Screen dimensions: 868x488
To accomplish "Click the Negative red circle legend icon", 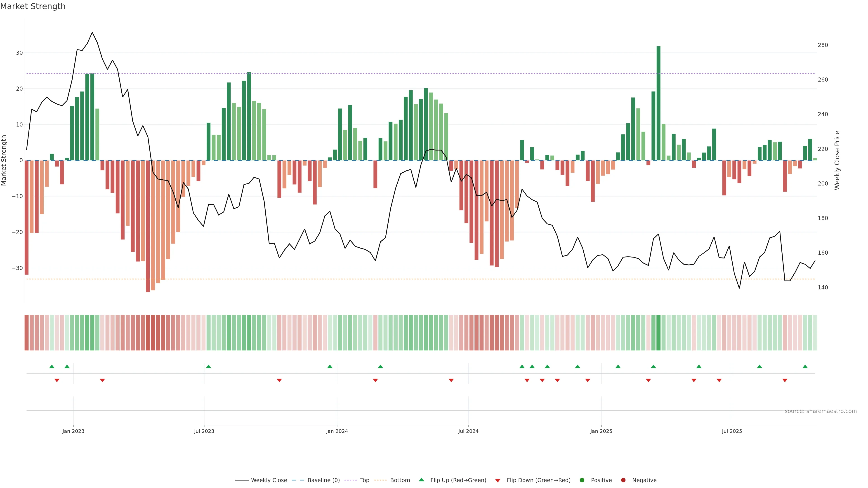I will tap(623, 480).
